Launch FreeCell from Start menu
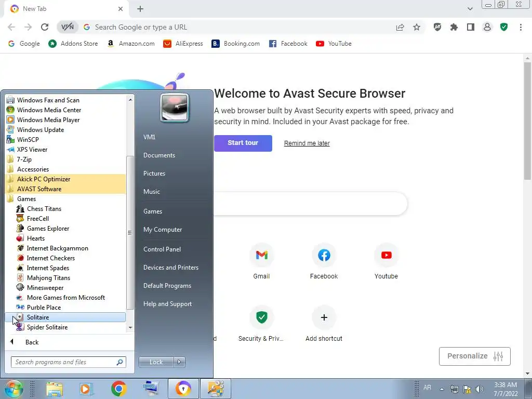532x399 pixels. (65, 219)
